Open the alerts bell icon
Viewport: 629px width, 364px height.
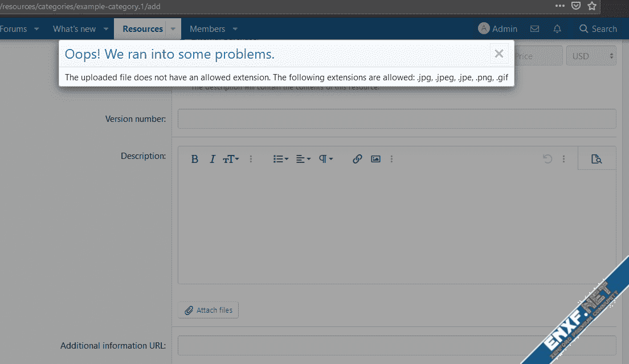pos(557,29)
